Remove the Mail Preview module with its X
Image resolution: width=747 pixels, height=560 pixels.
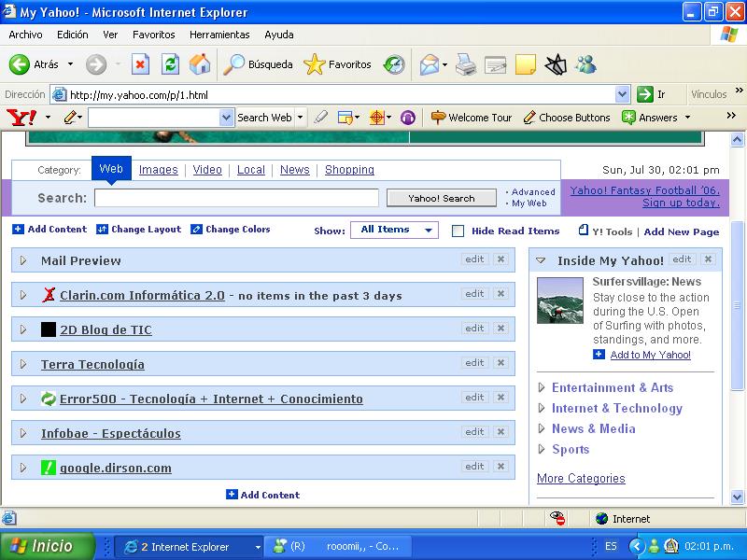pyautogui.click(x=500, y=259)
